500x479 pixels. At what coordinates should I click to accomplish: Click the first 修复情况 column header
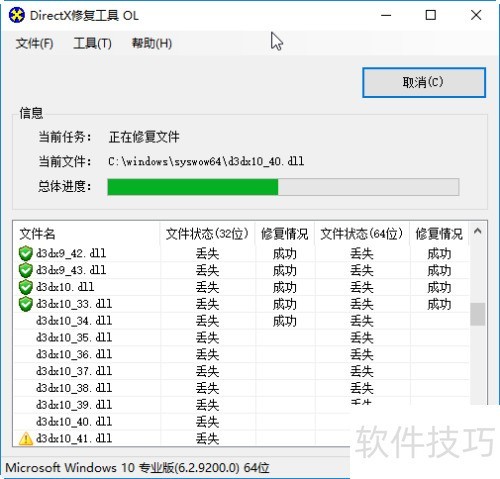(284, 234)
